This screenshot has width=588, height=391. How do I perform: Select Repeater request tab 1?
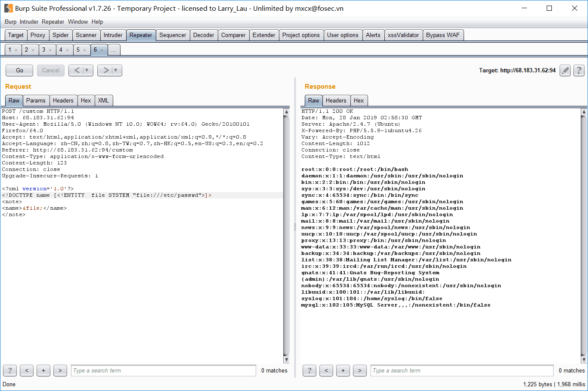pos(10,50)
